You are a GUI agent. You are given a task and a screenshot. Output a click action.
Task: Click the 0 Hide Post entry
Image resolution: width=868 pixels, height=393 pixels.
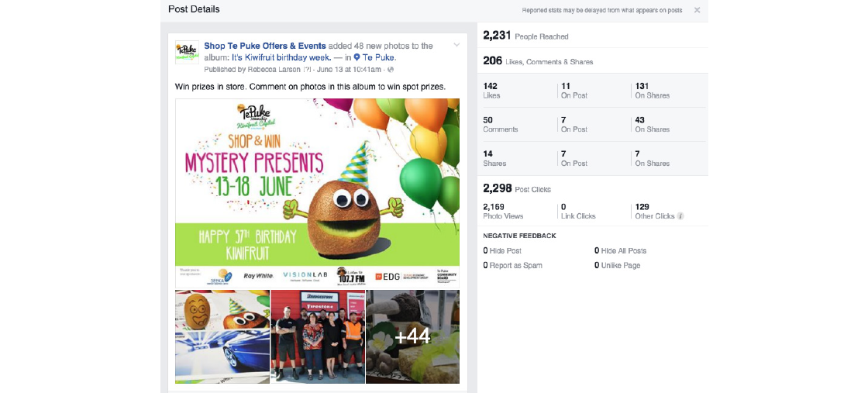pos(502,250)
